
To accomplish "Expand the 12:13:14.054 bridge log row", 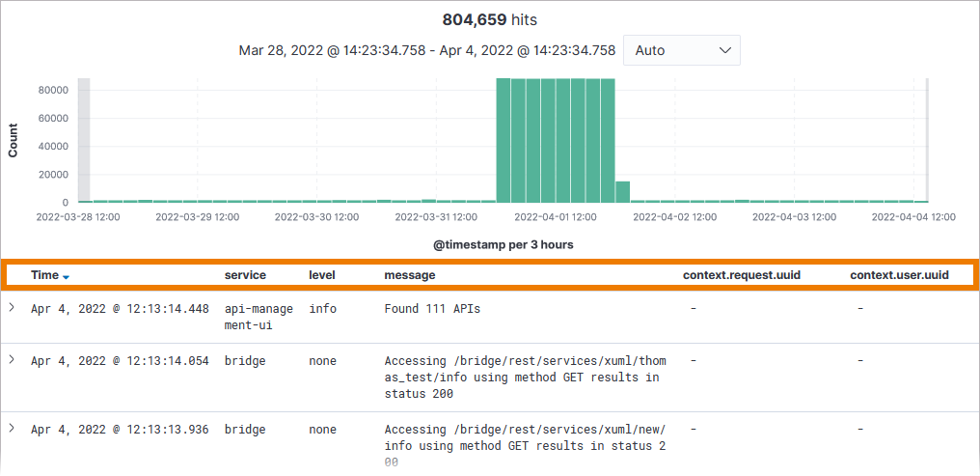I will [12, 360].
